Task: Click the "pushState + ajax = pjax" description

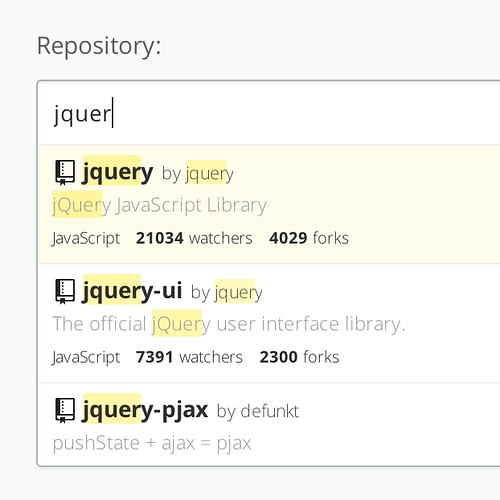Action: 152,443
